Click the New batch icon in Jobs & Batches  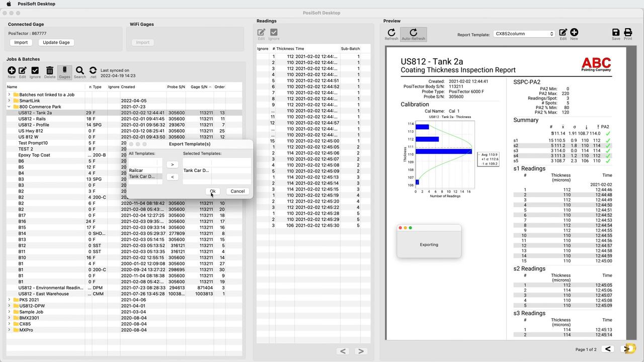[x=12, y=72]
